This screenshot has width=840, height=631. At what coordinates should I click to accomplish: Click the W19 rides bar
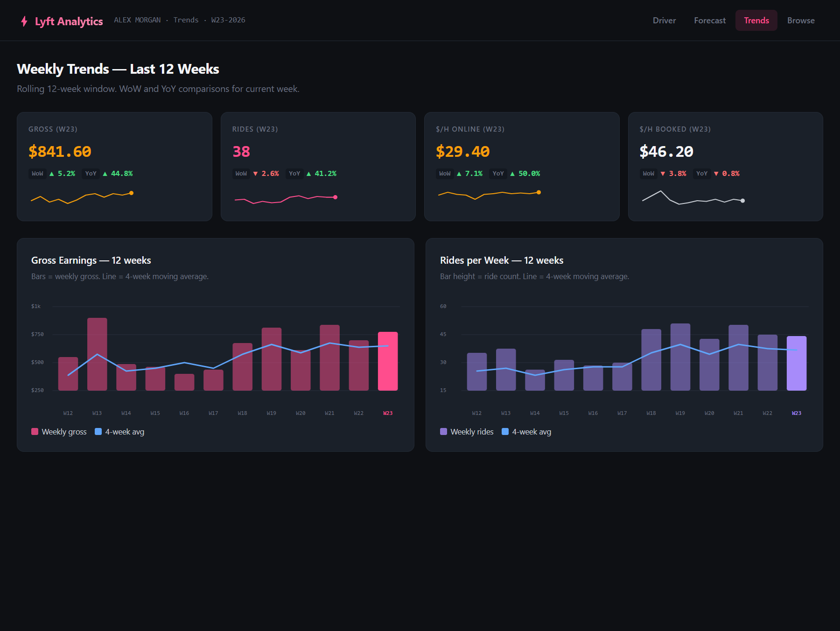click(x=680, y=357)
